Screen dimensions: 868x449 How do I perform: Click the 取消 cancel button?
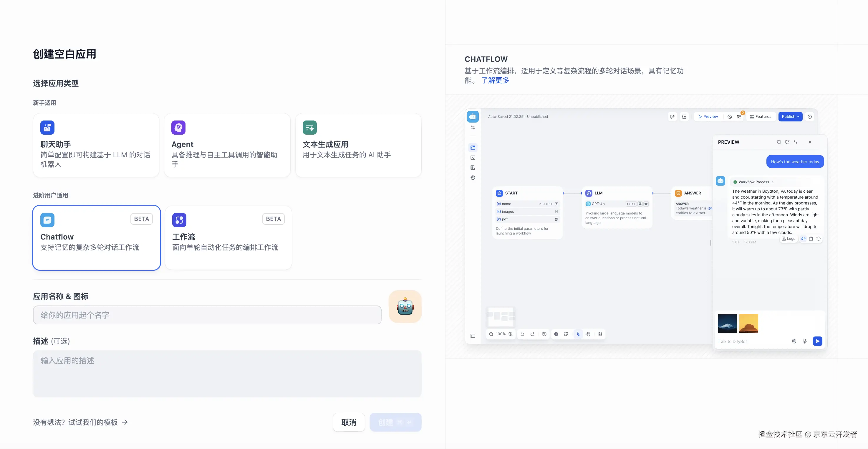pyautogui.click(x=348, y=422)
